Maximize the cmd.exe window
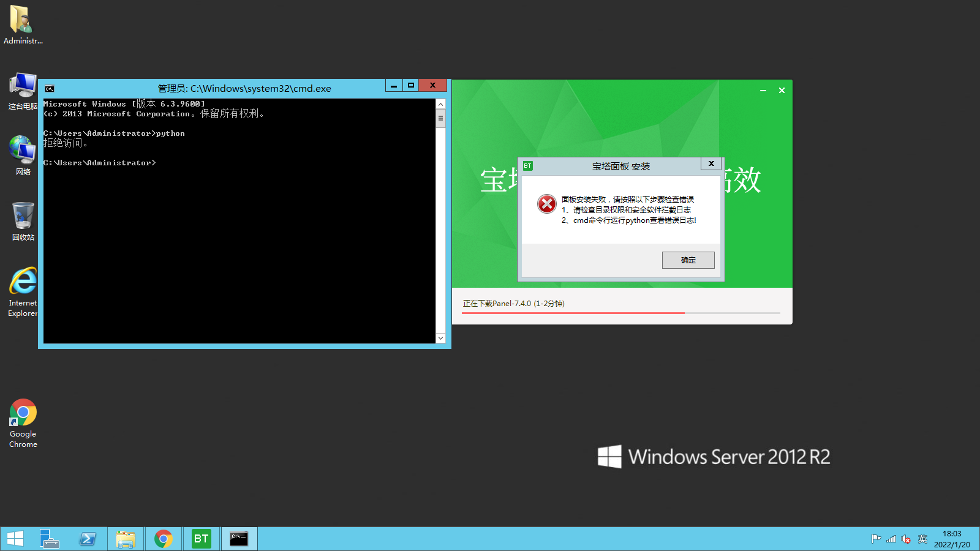 [x=411, y=86]
